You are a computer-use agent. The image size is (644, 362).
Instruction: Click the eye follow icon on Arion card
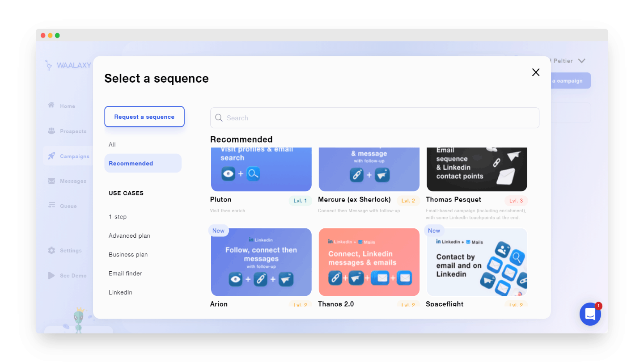point(235,279)
